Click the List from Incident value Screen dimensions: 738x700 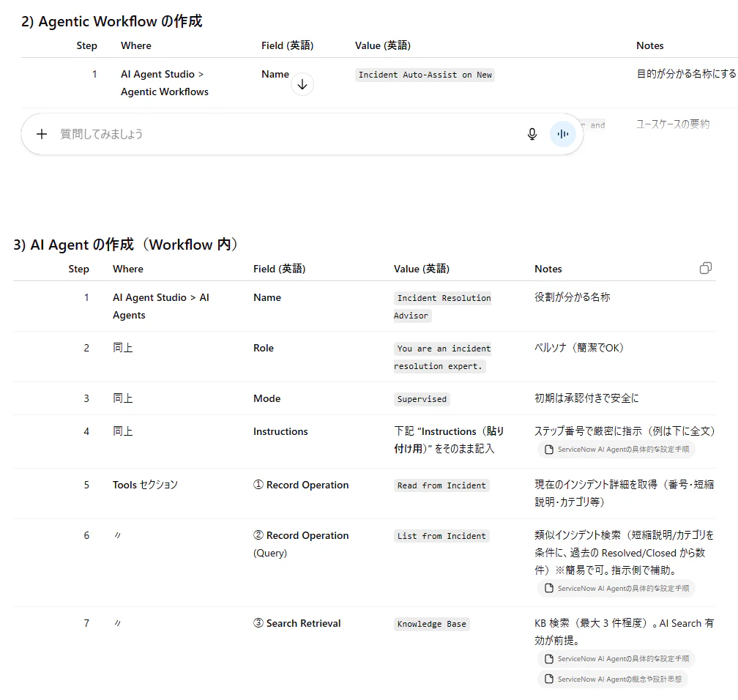441,536
